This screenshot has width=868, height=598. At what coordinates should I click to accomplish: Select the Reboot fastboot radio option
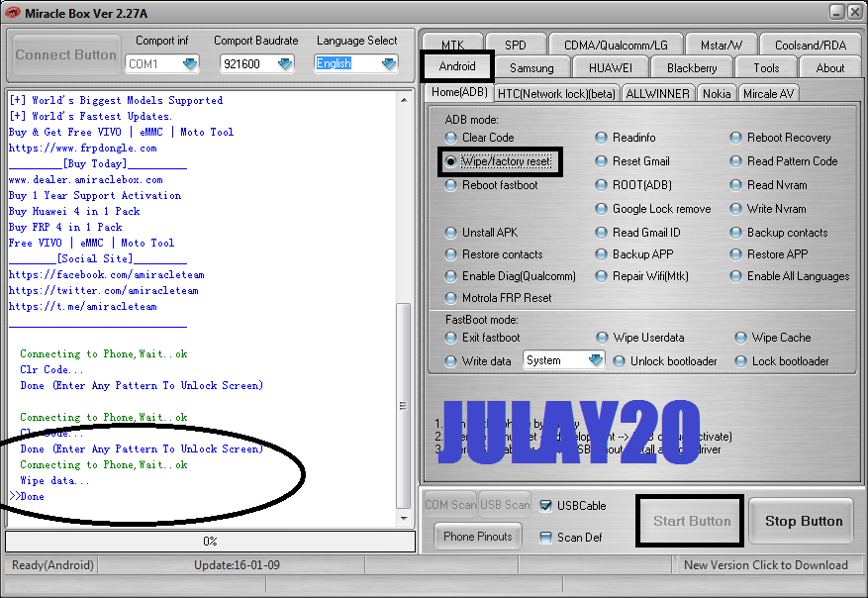click(x=450, y=185)
